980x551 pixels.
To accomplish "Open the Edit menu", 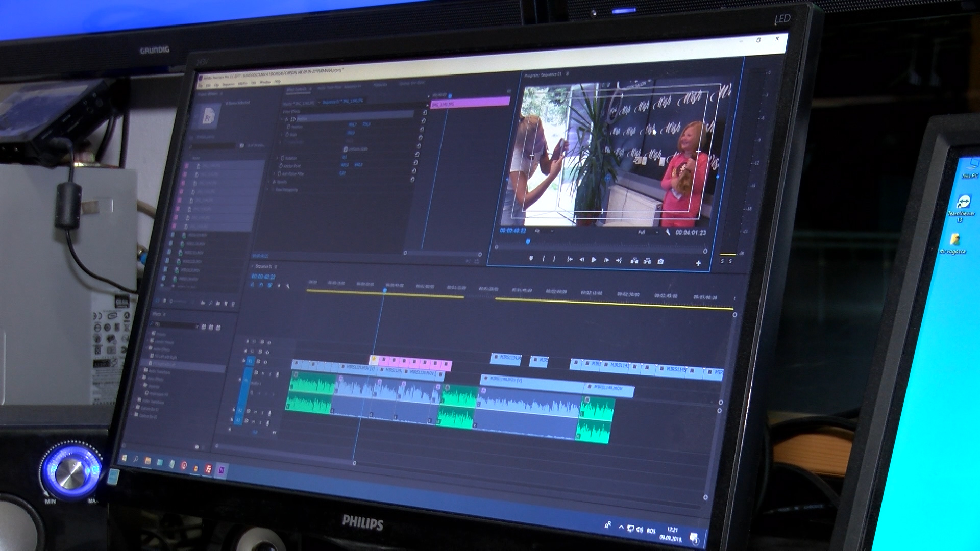I will (x=208, y=85).
